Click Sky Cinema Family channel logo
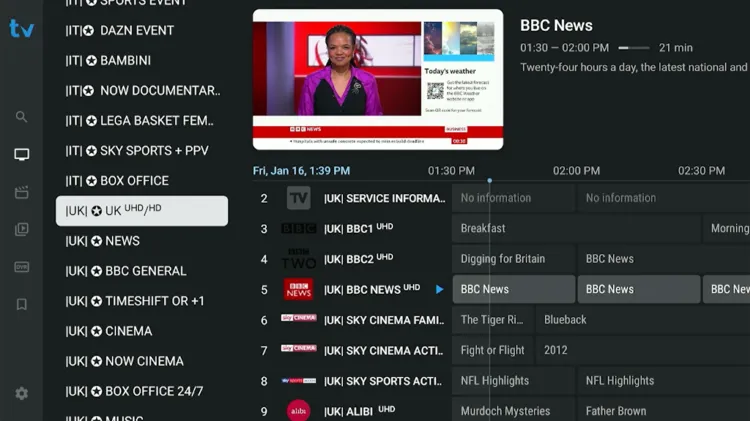Screen dimensions: 750x421 (x=298, y=318)
